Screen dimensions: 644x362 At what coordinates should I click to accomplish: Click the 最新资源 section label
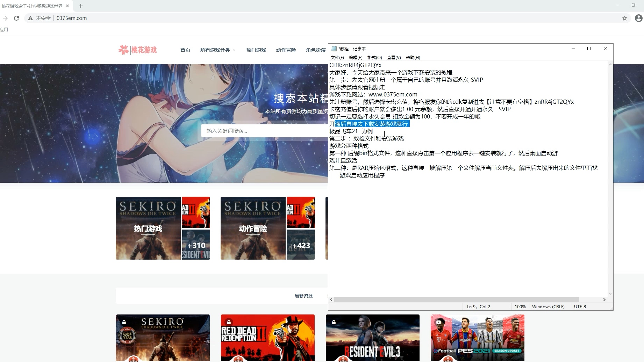pyautogui.click(x=303, y=295)
